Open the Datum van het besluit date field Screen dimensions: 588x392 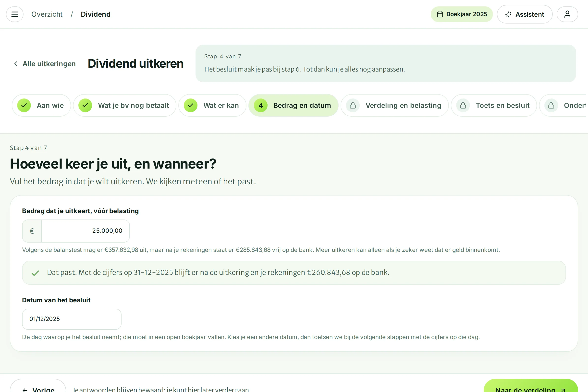pyautogui.click(x=72, y=319)
